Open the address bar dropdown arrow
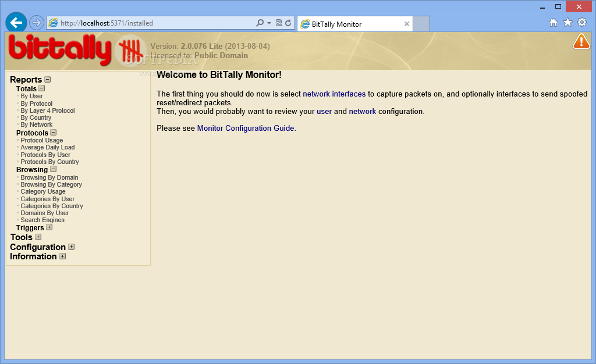Viewport: 596px width, 364px height. coord(269,23)
